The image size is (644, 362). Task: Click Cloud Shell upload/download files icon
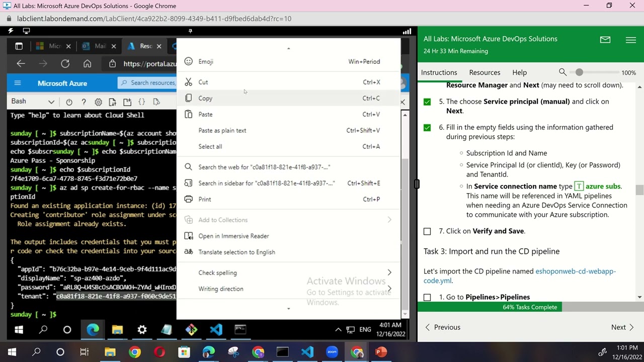[x=113, y=102]
